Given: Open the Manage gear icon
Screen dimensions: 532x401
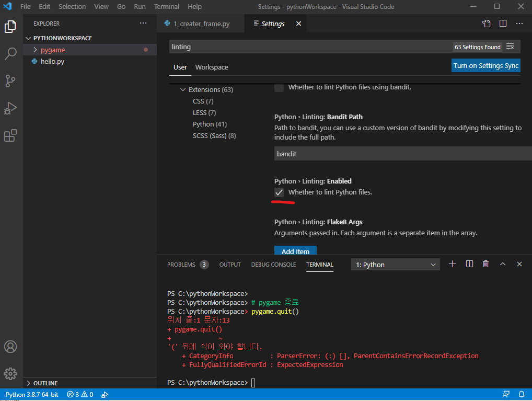Looking at the screenshot, I should click(10, 374).
